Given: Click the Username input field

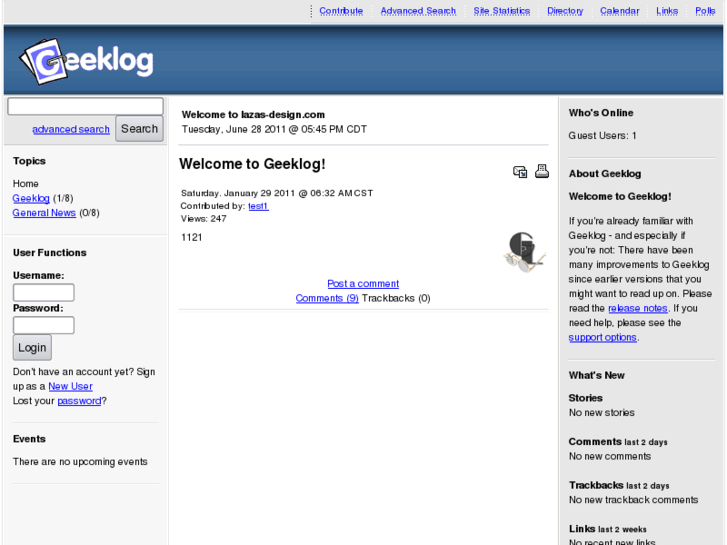Looking at the screenshot, I should (x=44, y=292).
